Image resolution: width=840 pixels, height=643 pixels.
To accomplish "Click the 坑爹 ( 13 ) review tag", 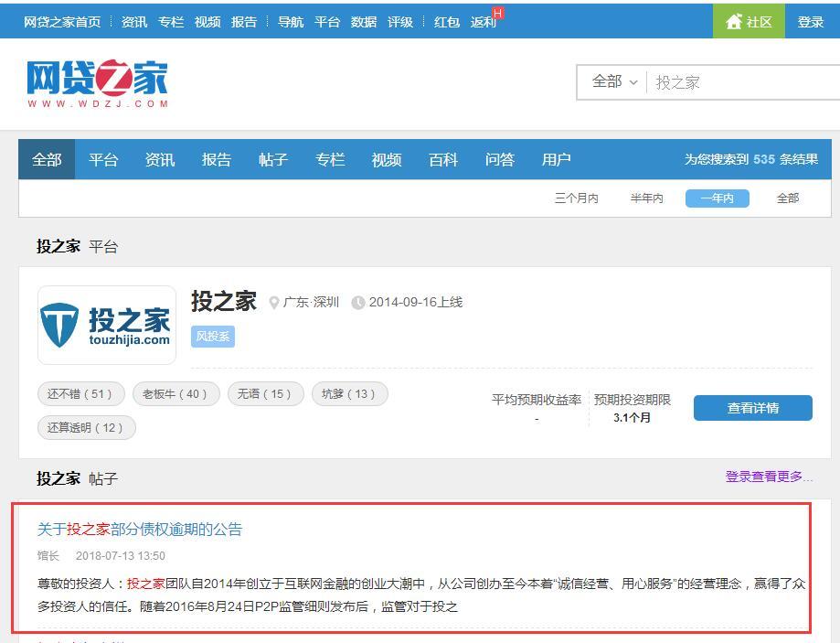I will 350,394.
